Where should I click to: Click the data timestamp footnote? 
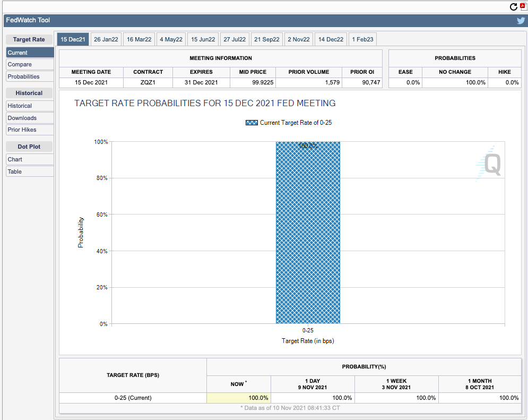(290, 408)
